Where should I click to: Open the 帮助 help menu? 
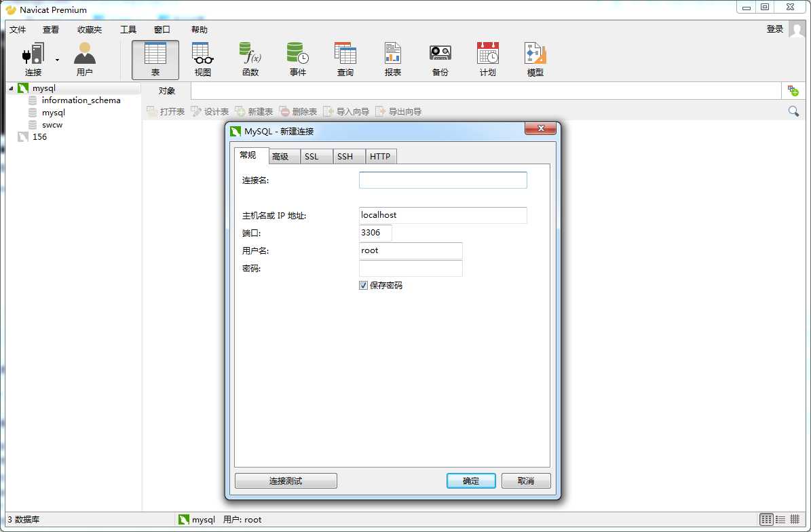[199, 29]
